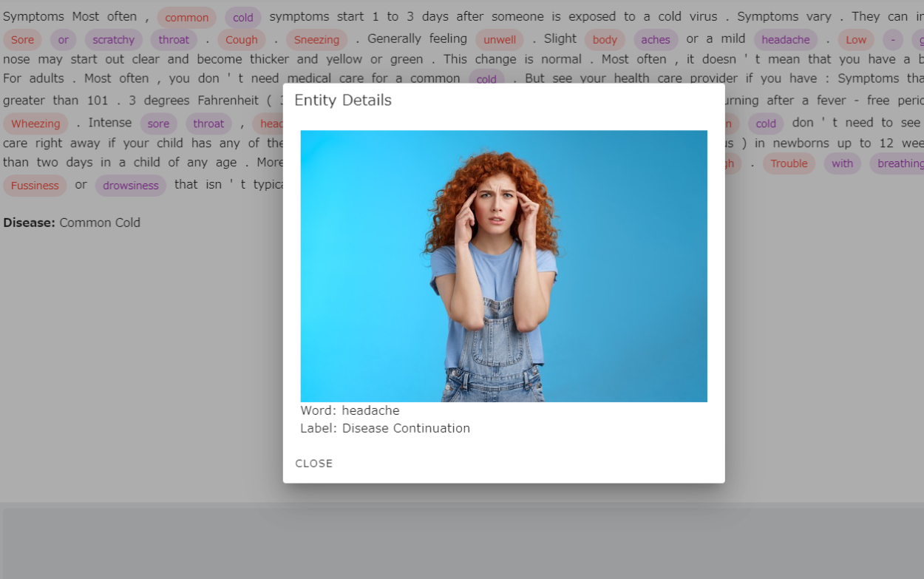Viewport: 924px width, 579px height.
Task: Click the 'scratchy' entity chip
Action: pos(113,40)
